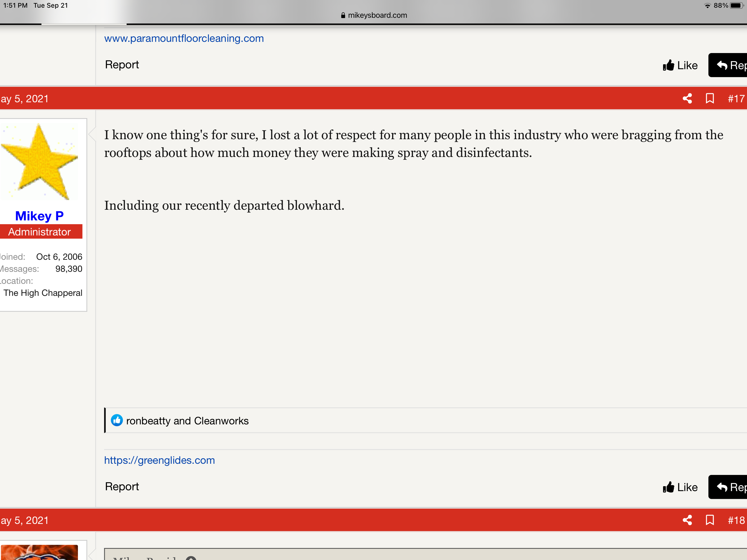Report the top post
Viewport: 747px width, 560px height.
[122, 65]
